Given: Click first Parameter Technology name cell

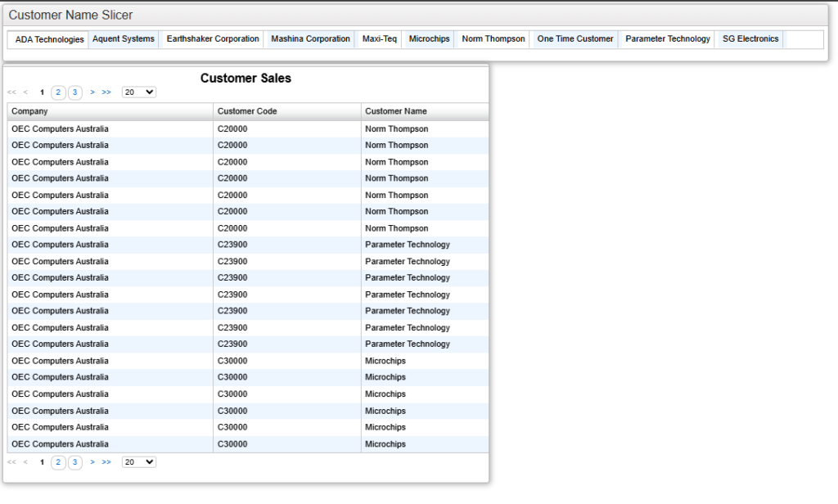Looking at the screenshot, I should click(x=425, y=245).
